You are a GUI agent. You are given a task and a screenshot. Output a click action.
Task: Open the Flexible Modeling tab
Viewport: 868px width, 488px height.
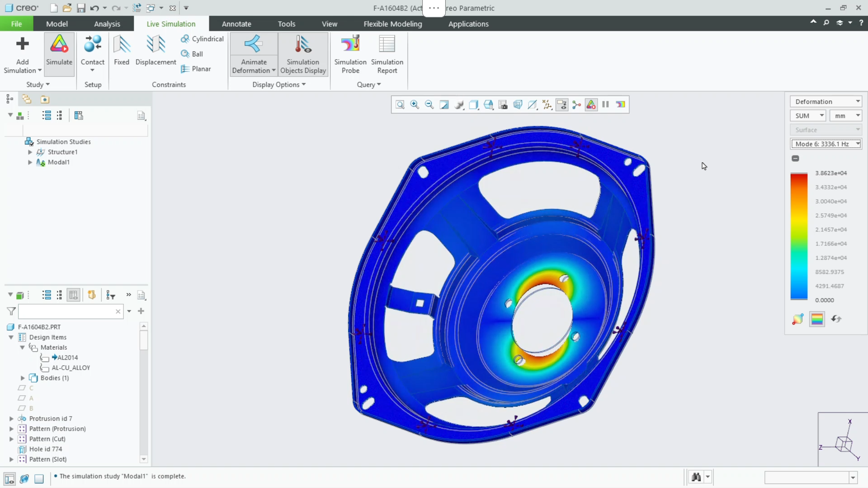(392, 24)
